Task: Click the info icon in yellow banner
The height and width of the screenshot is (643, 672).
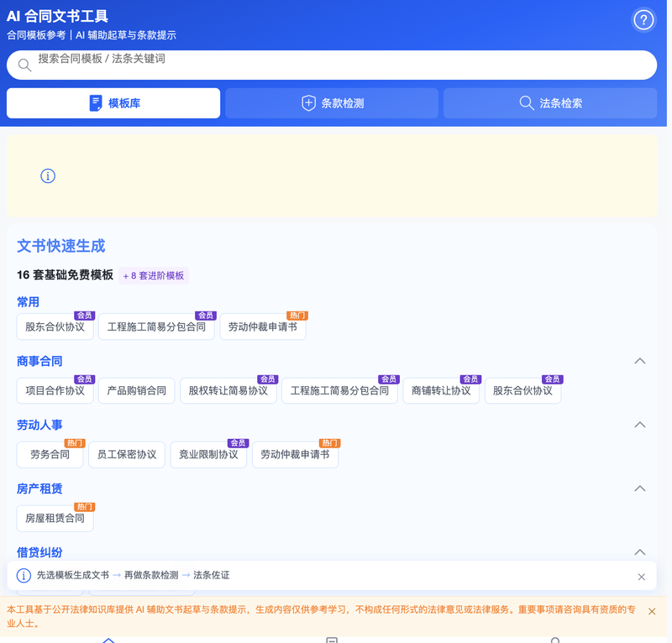Action: tap(48, 176)
